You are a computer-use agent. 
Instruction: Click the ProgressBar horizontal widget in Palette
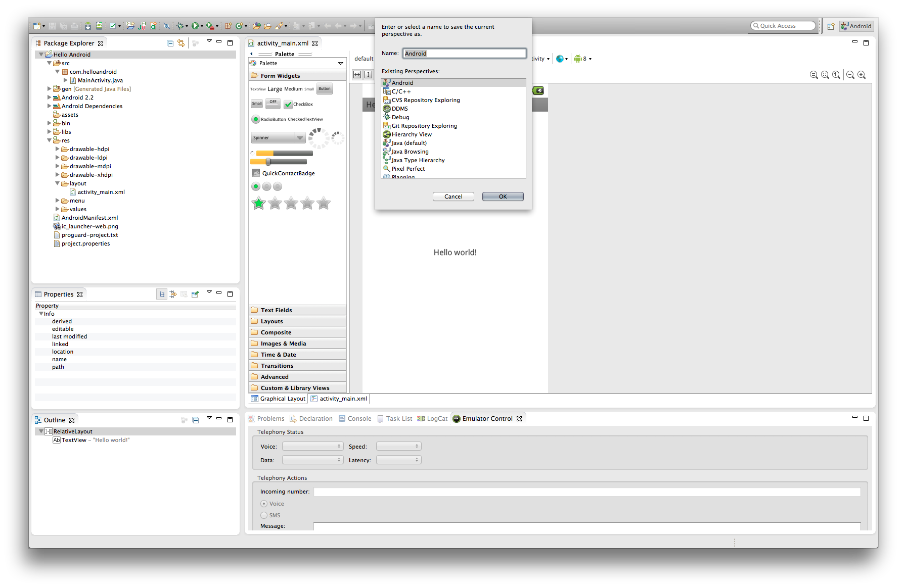pyautogui.click(x=284, y=153)
